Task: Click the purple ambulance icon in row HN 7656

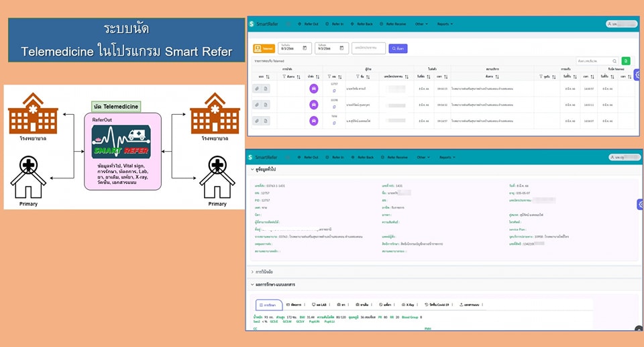Action: pyautogui.click(x=313, y=121)
